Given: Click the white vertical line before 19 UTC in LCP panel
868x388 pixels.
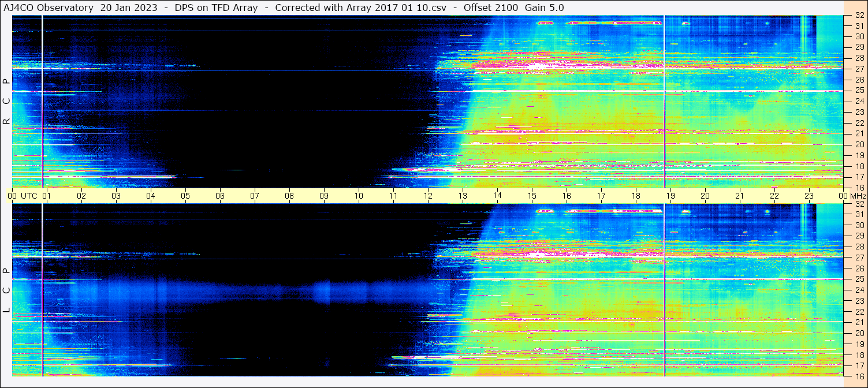Looking at the screenshot, I should click(665, 290).
